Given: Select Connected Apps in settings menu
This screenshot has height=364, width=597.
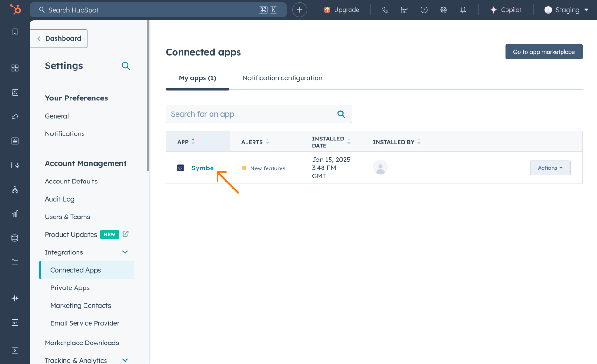Looking at the screenshot, I should 87,270.
